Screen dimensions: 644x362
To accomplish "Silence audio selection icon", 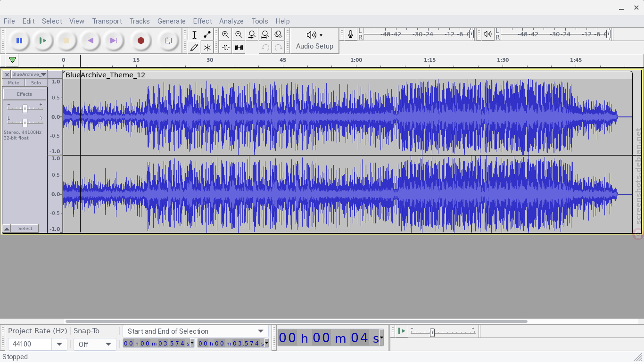I will (239, 47).
